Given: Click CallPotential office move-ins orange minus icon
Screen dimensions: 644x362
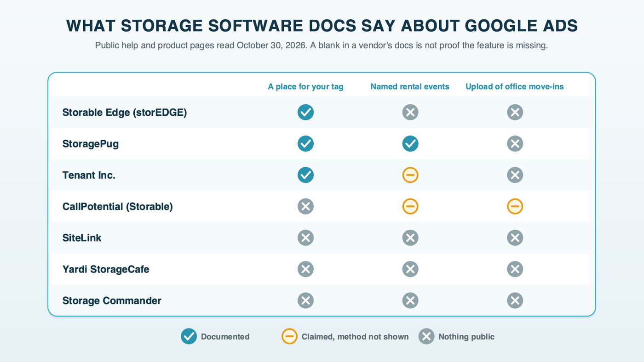Looking at the screenshot, I should 515,206.
